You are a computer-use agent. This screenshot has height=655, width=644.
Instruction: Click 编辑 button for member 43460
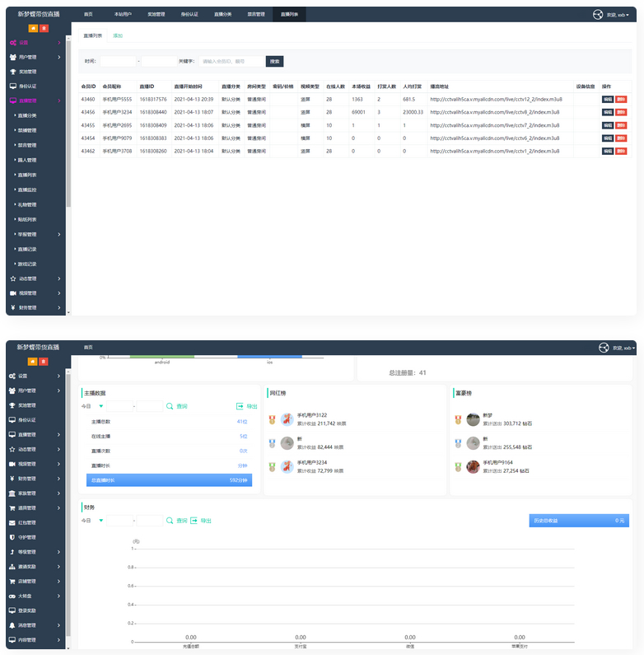point(607,99)
